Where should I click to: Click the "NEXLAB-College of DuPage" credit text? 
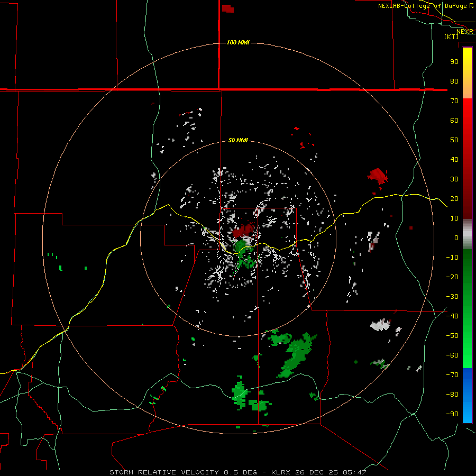tap(423, 6)
